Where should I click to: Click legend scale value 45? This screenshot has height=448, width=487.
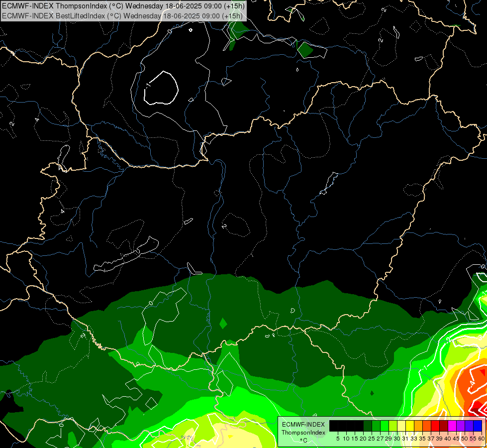456,439
